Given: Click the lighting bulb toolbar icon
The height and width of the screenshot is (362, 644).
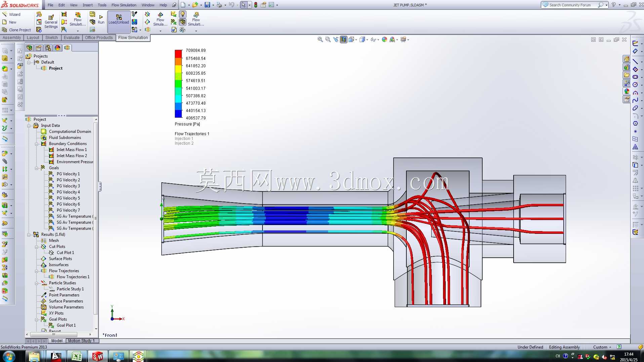Looking at the screenshot, I should coord(183,14).
